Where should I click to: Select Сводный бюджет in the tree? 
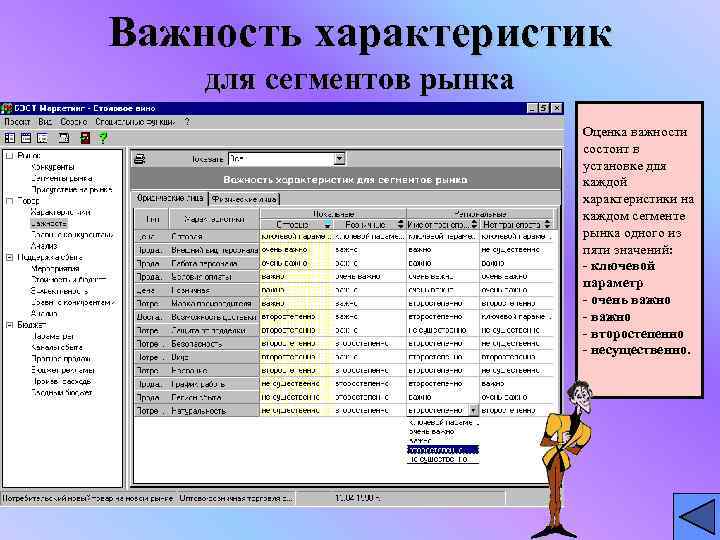click(62, 393)
